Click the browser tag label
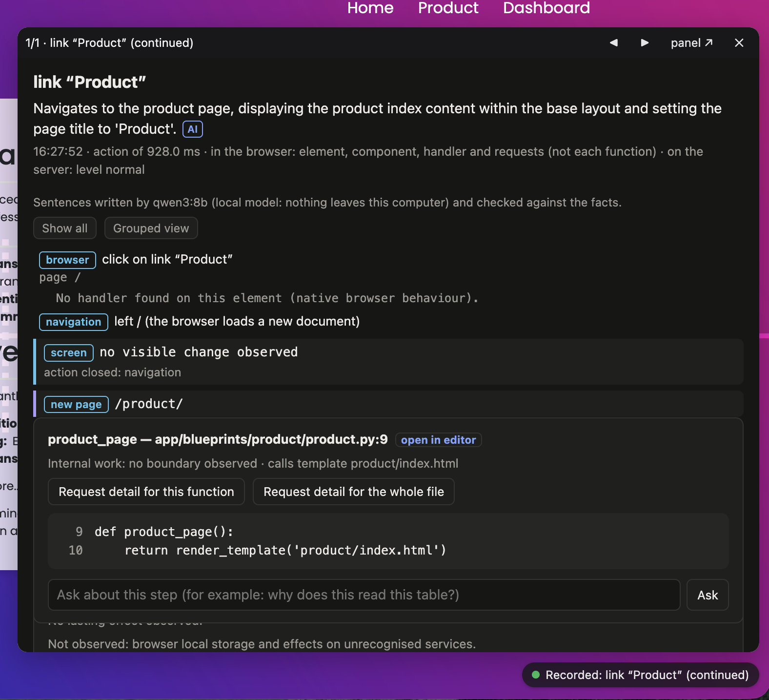This screenshot has width=769, height=700. pyautogui.click(x=67, y=260)
